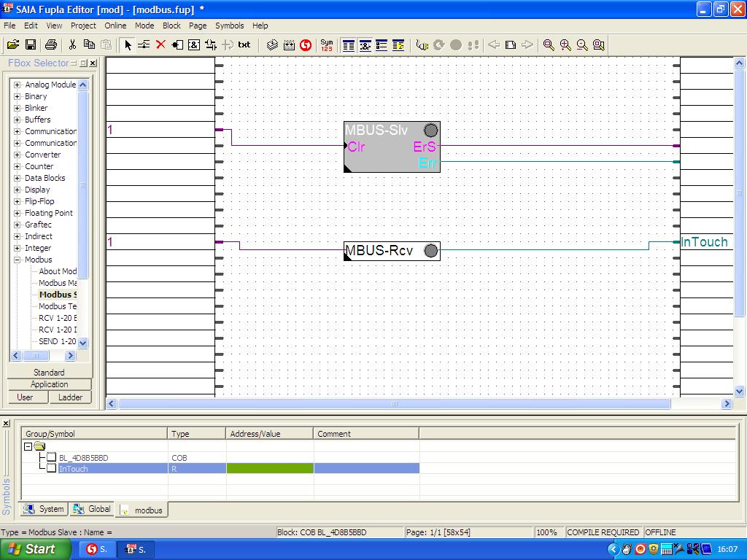Expand the Buffers tree node

(x=18, y=120)
